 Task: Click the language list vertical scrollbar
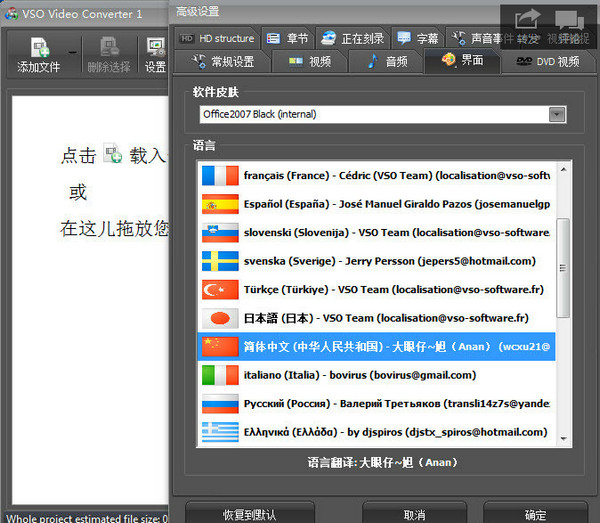point(562,300)
